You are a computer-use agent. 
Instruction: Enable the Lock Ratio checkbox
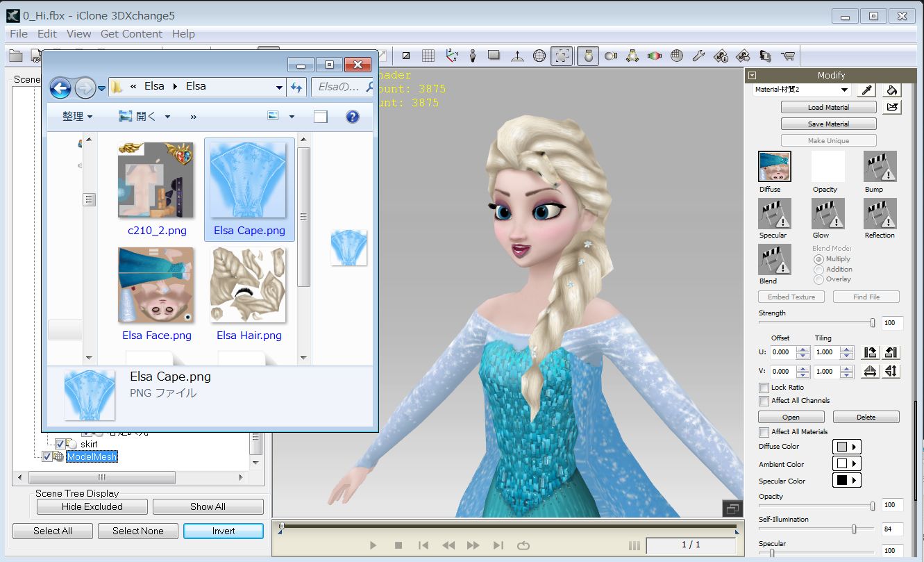pos(764,388)
